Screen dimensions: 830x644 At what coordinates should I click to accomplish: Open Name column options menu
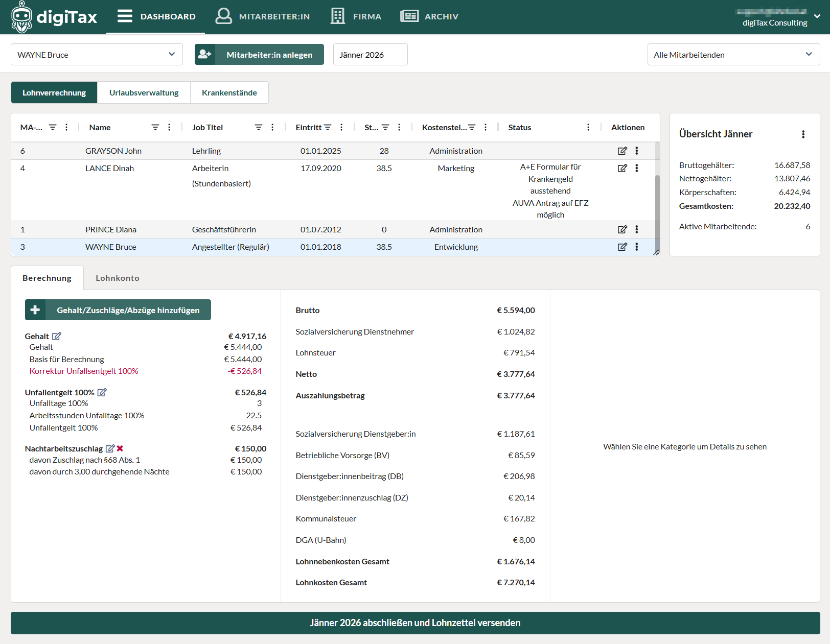coord(169,127)
